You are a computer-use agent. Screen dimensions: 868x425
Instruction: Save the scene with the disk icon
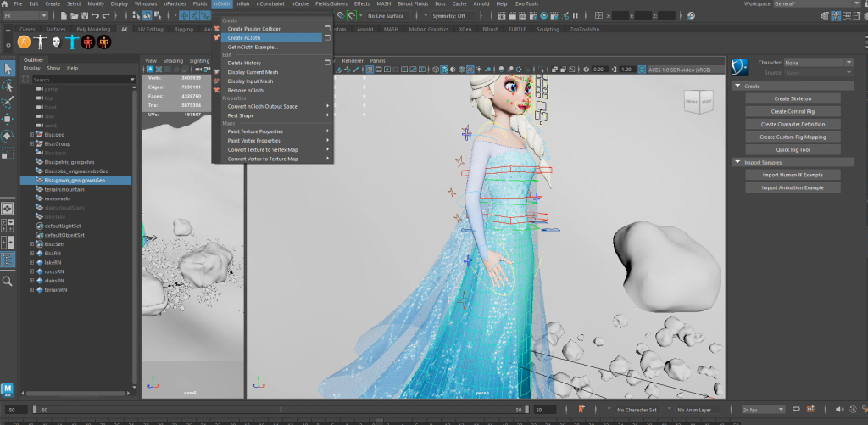pos(85,15)
